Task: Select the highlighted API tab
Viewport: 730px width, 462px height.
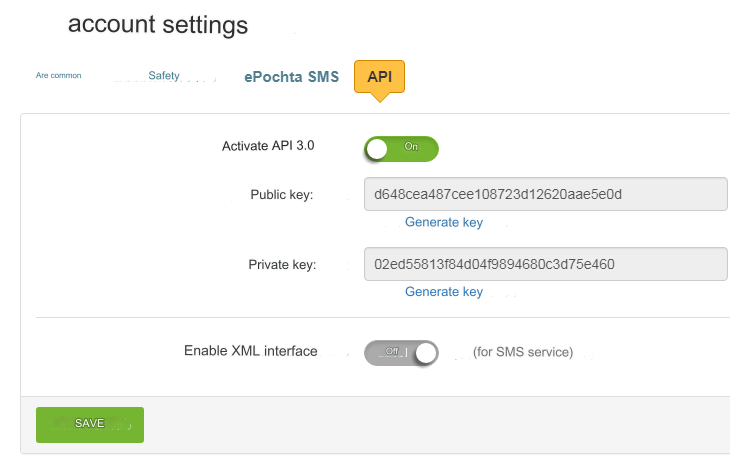Action: pos(379,76)
